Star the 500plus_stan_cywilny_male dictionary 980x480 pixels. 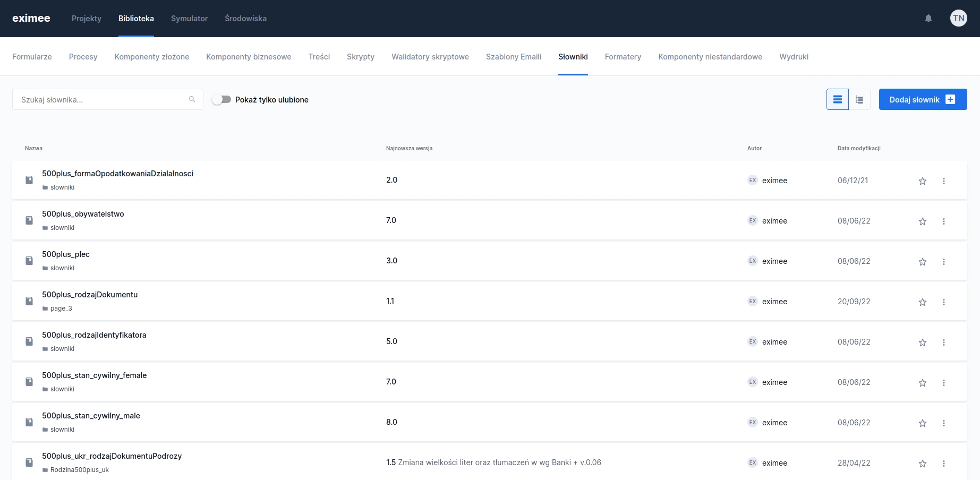click(x=923, y=423)
